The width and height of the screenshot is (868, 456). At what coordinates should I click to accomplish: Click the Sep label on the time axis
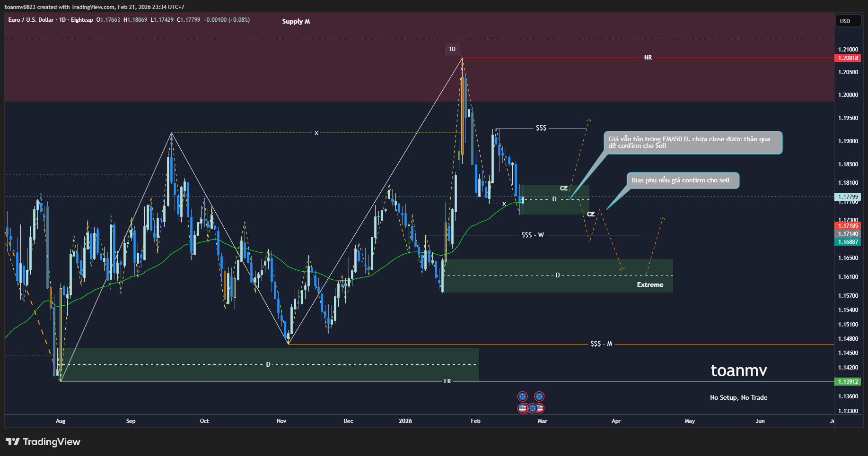[131, 421]
